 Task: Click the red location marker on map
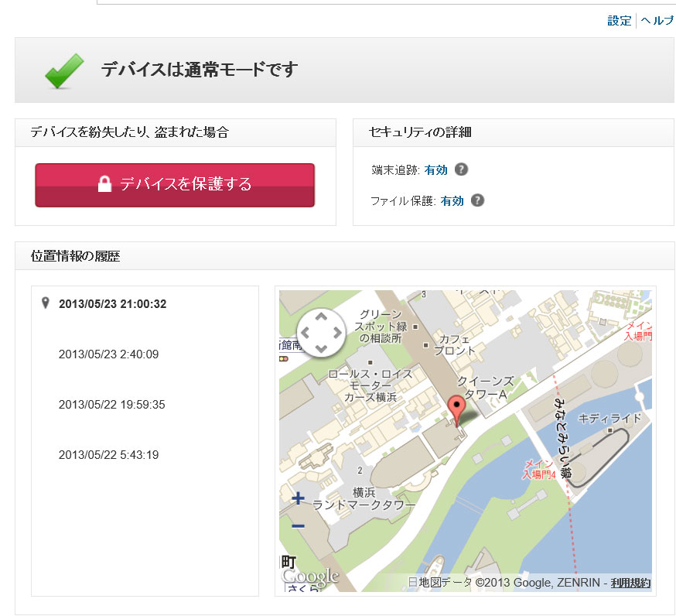click(x=456, y=411)
